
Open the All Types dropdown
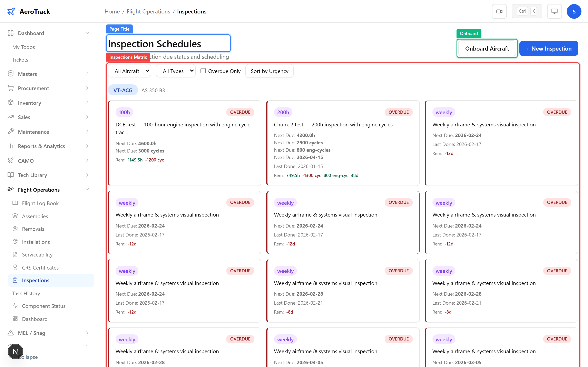175,71
